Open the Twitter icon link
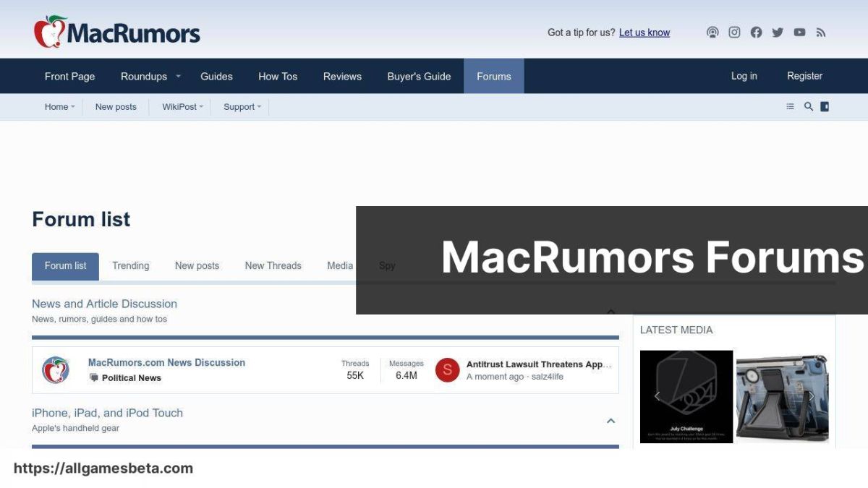The height and width of the screenshot is (488, 868). (x=778, y=33)
